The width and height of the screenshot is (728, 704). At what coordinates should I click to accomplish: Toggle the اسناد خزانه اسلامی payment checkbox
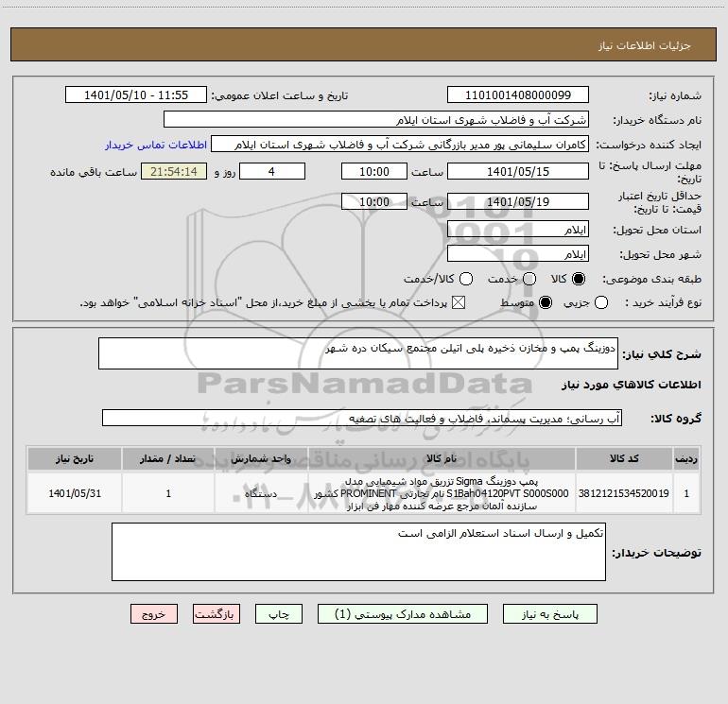pos(459,302)
